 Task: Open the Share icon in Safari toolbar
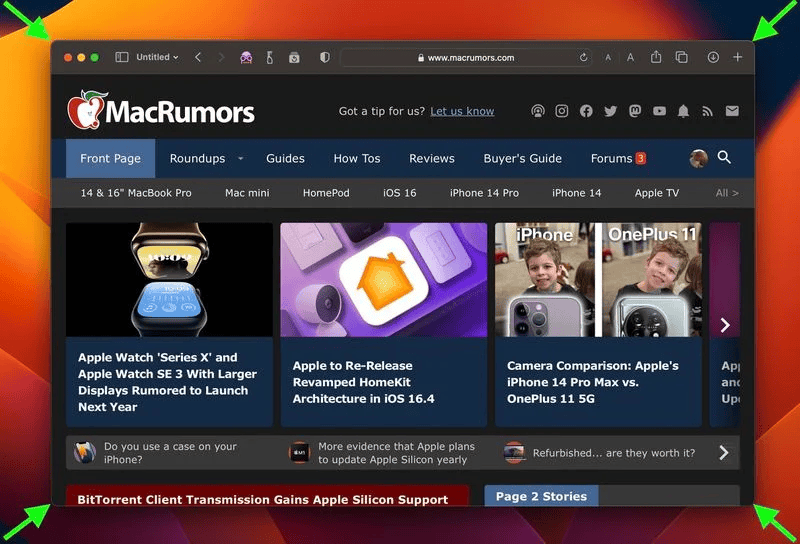tap(656, 58)
